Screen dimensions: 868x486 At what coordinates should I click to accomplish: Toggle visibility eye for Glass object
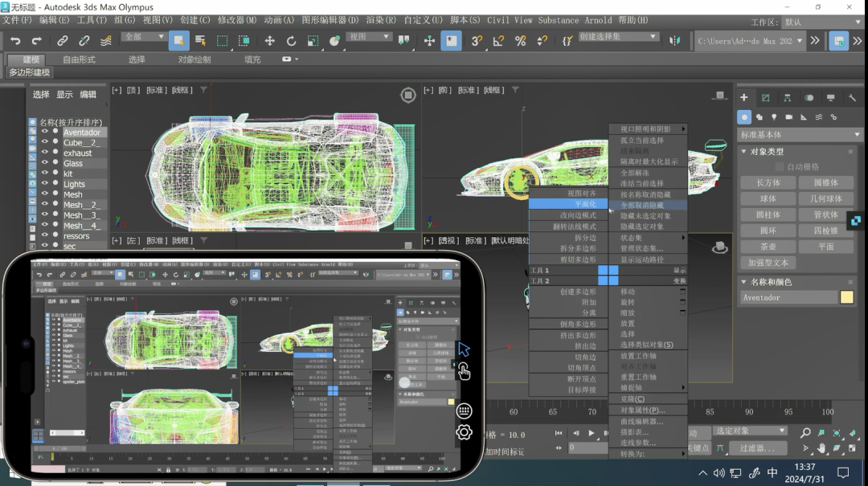(45, 163)
